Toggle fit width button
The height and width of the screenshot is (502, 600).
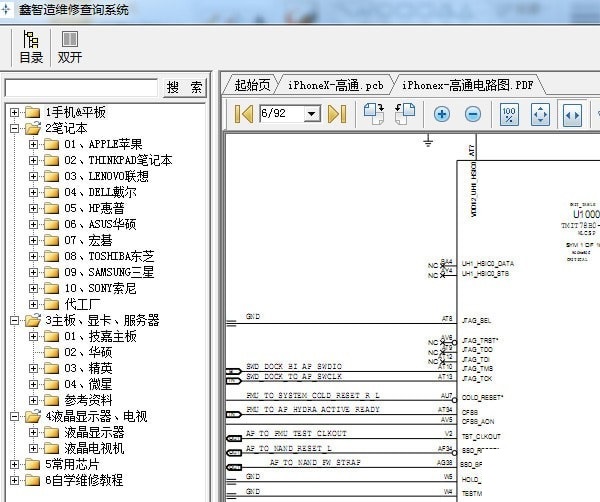[572, 114]
